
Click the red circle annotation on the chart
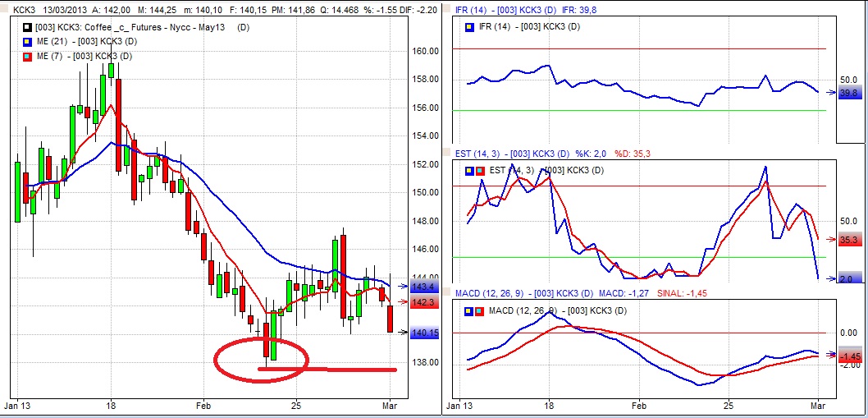[260, 359]
